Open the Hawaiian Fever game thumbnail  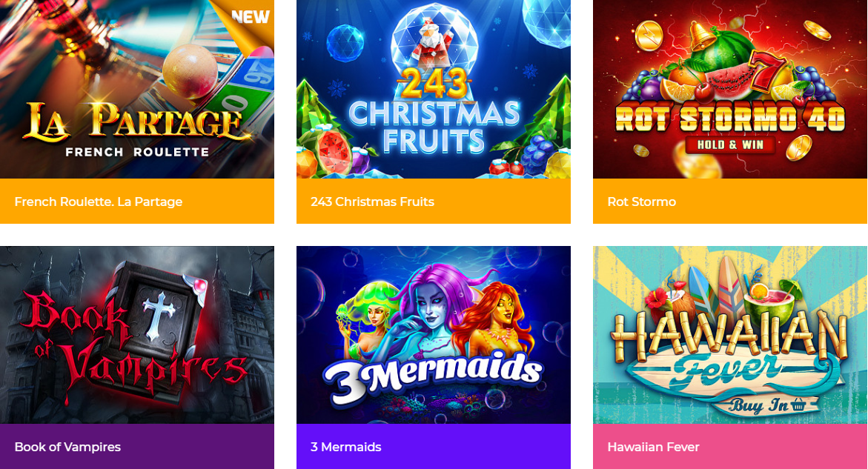(x=729, y=335)
